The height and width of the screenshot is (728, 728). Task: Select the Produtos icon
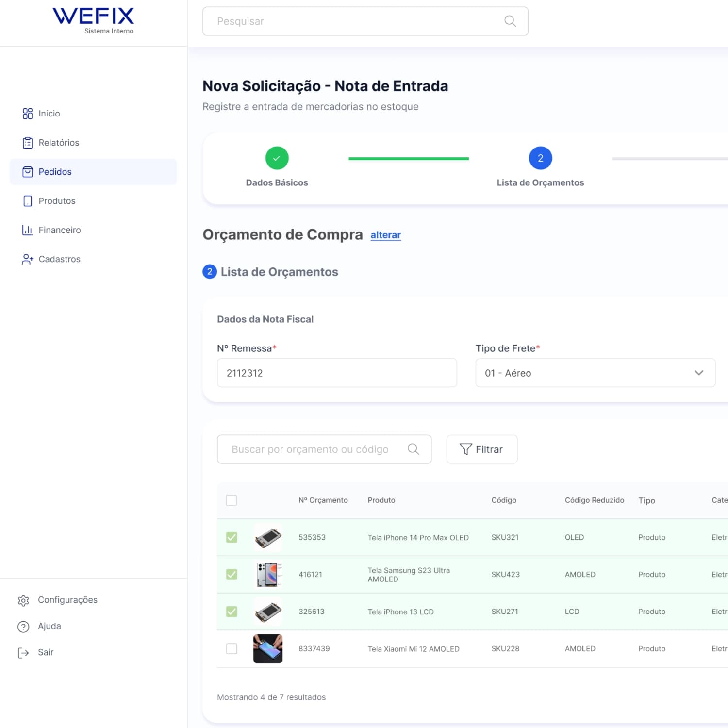28,200
